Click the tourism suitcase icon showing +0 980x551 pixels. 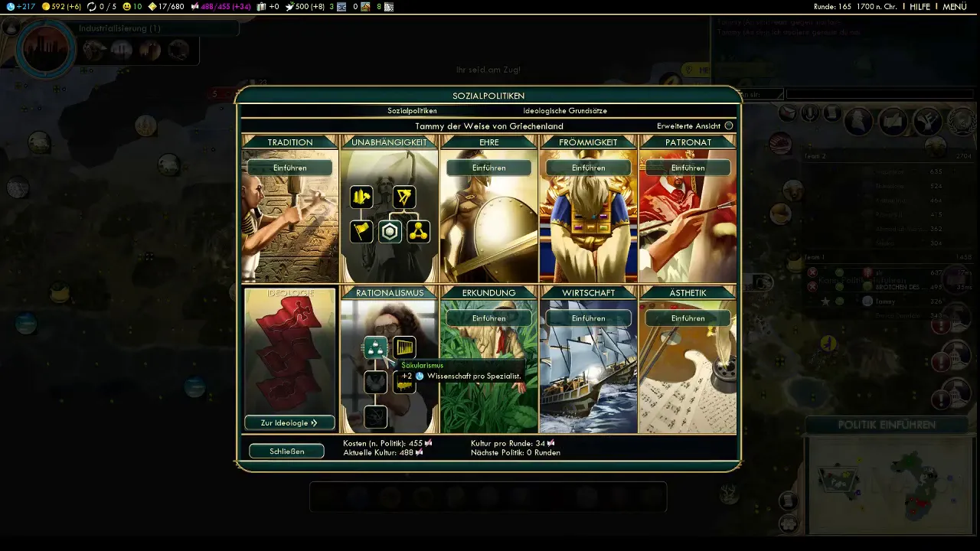[263, 7]
